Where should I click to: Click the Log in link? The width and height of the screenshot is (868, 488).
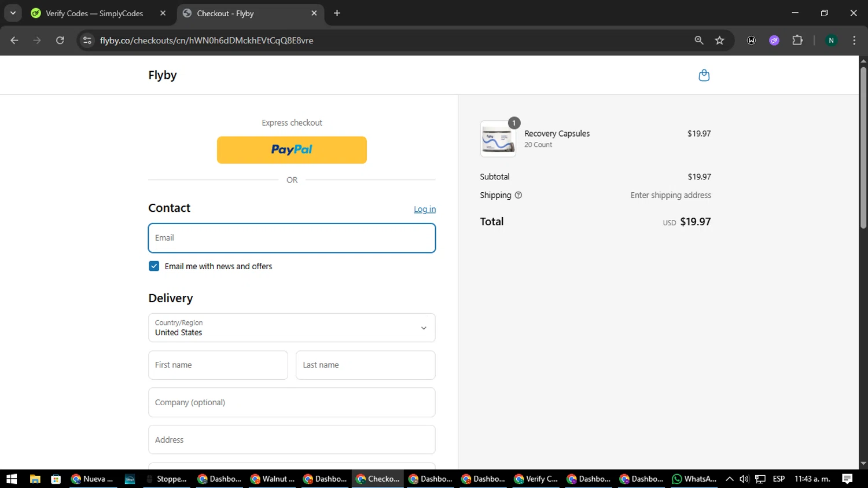(x=425, y=209)
